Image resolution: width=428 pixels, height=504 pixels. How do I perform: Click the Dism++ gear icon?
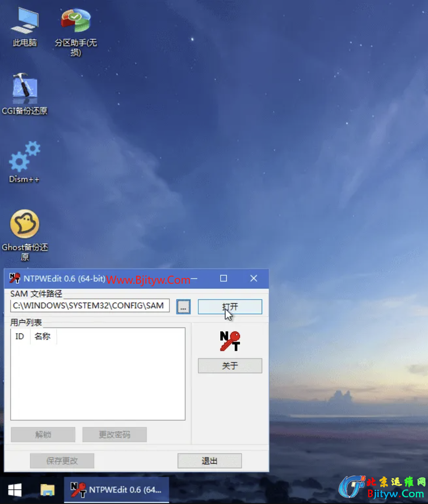coord(25,156)
